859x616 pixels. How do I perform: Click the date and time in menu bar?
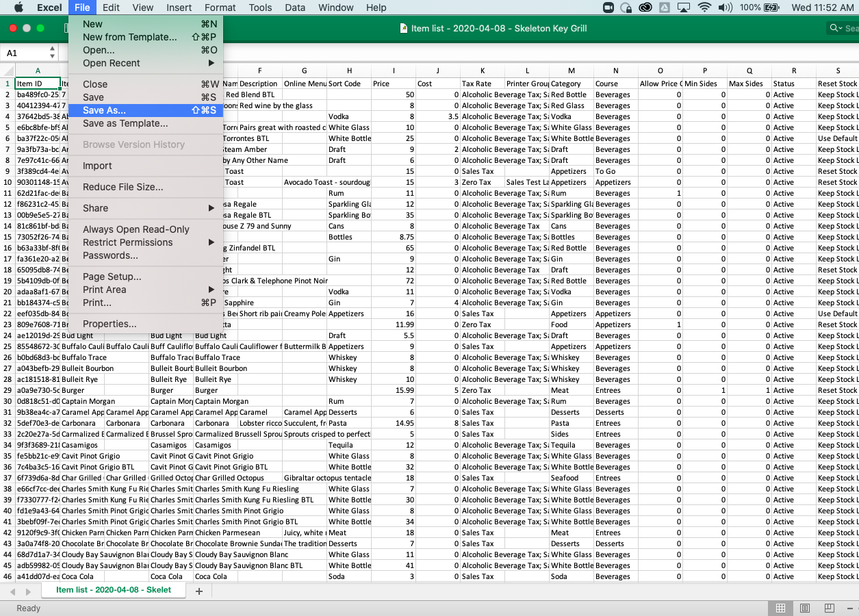pos(822,8)
